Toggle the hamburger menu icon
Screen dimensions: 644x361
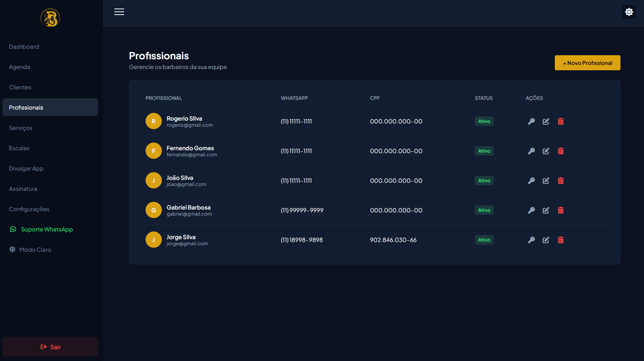[x=119, y=12]
